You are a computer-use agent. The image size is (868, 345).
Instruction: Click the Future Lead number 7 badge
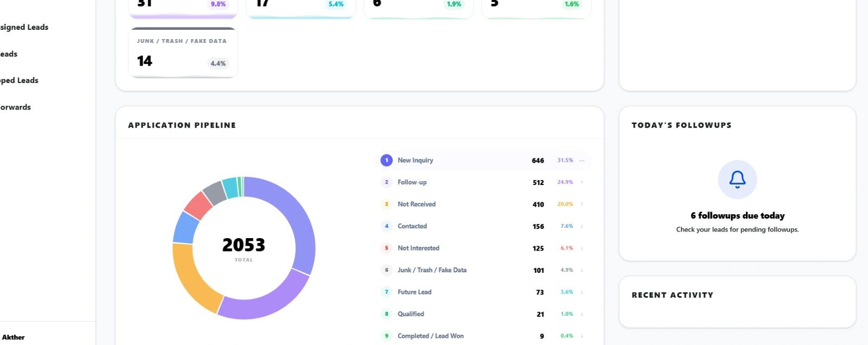pos(386,292)
